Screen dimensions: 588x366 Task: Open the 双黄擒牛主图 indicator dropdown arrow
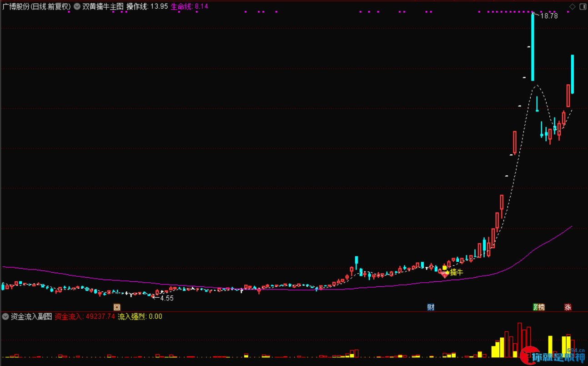pyautogui.click(x=77, y=6)
